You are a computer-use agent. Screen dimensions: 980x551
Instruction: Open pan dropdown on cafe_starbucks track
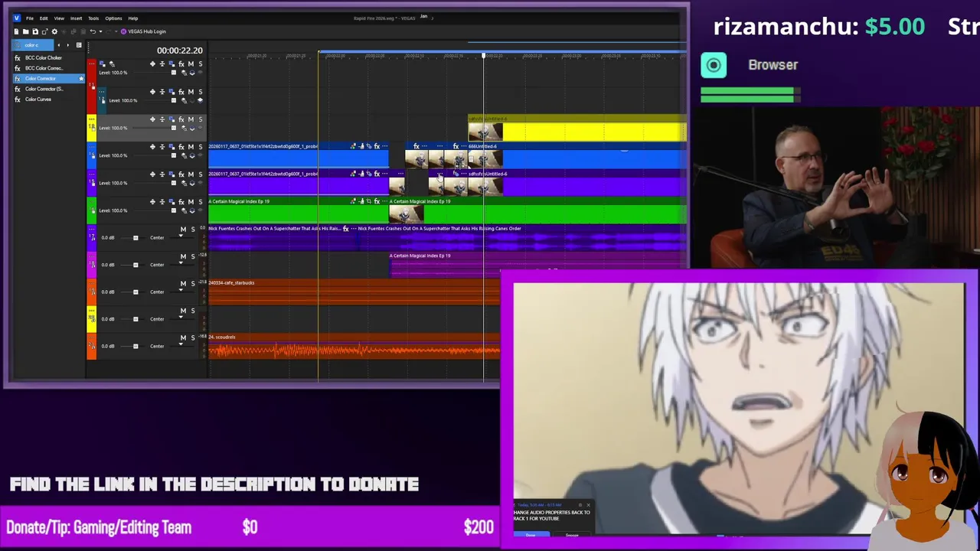pyautogui.click(x=181, y=292)
